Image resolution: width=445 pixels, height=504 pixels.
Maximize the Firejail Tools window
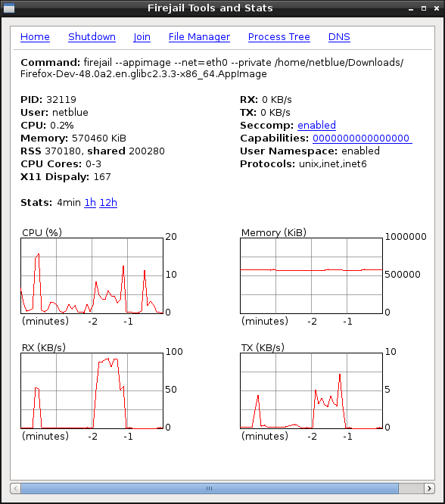coord(424,8)
